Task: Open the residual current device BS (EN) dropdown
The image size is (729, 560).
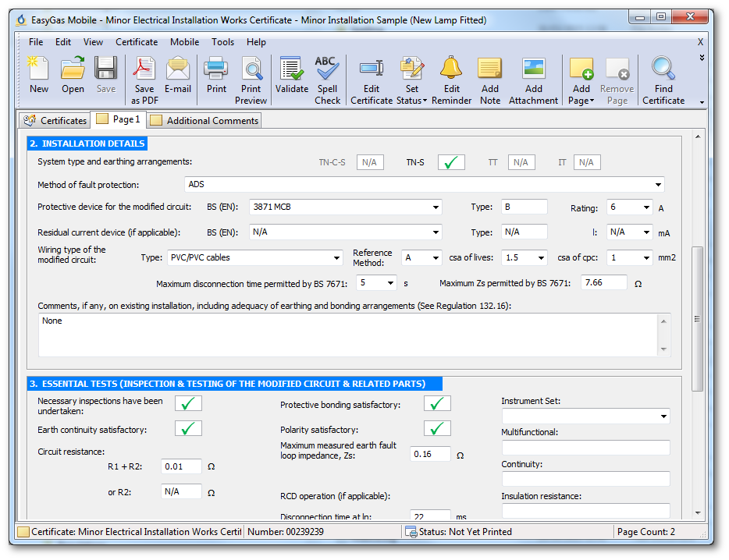Action: point(436,232)
